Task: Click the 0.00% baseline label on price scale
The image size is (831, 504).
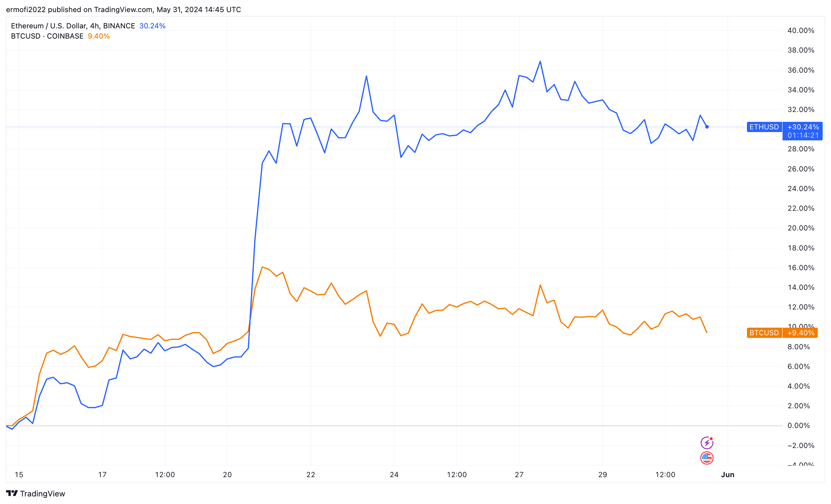Action: click(x=798, y=425)
